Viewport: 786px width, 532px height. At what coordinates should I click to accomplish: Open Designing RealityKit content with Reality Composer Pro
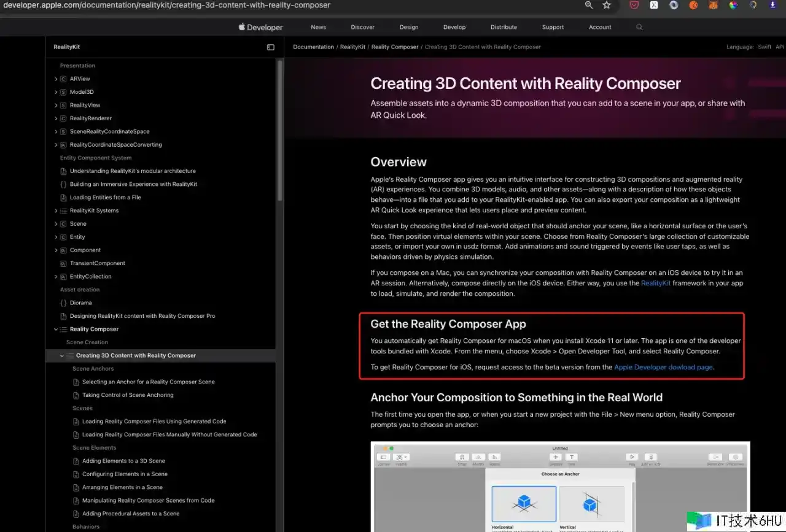[x=142, y=316]
